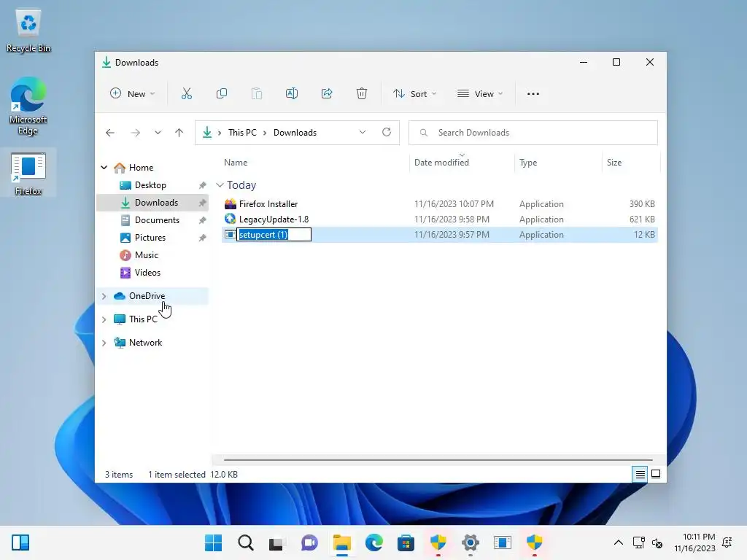Open first Windows Security shield on taskbar

tap(438, 542)
